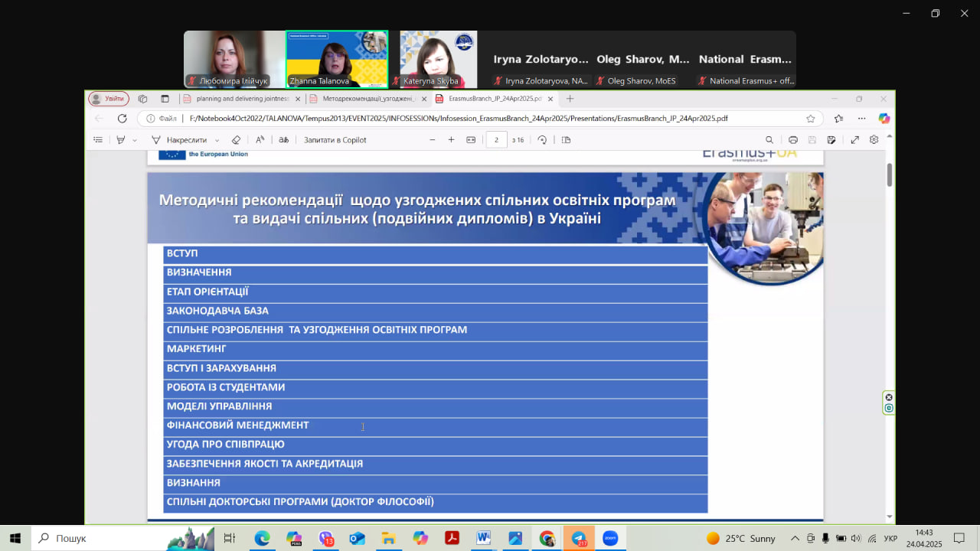Click the PDF zoom in plus button
Viewport: 980px width, 551px height.
click(x=451, y=140)
